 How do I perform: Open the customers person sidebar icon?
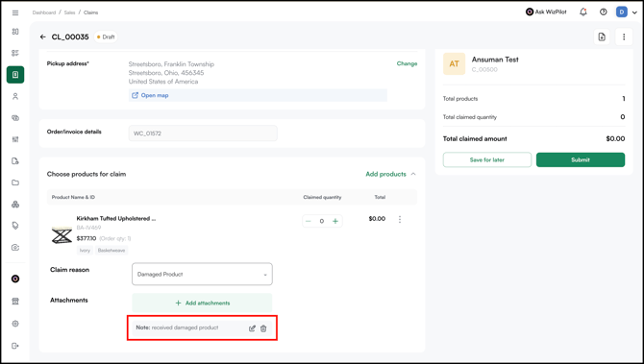point(15,96)
